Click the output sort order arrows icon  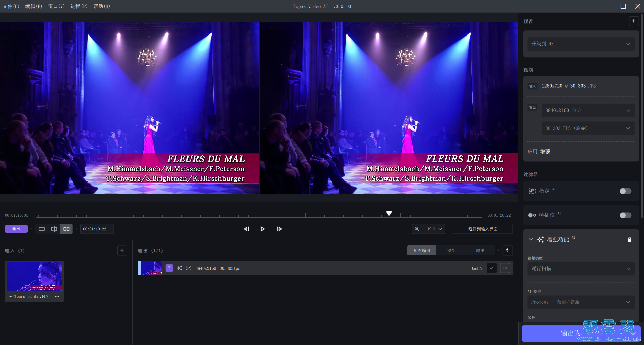507,250
